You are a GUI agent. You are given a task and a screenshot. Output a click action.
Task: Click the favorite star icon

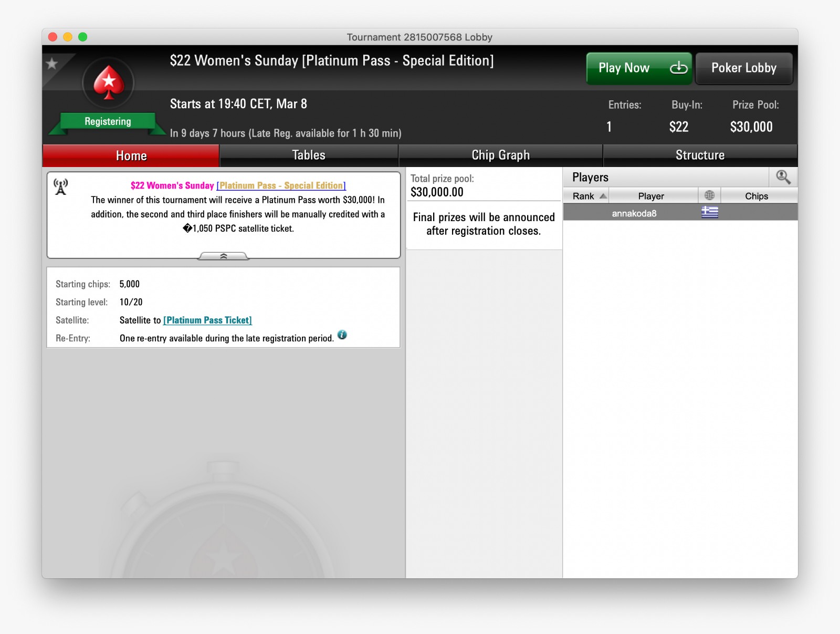(51, 64)
